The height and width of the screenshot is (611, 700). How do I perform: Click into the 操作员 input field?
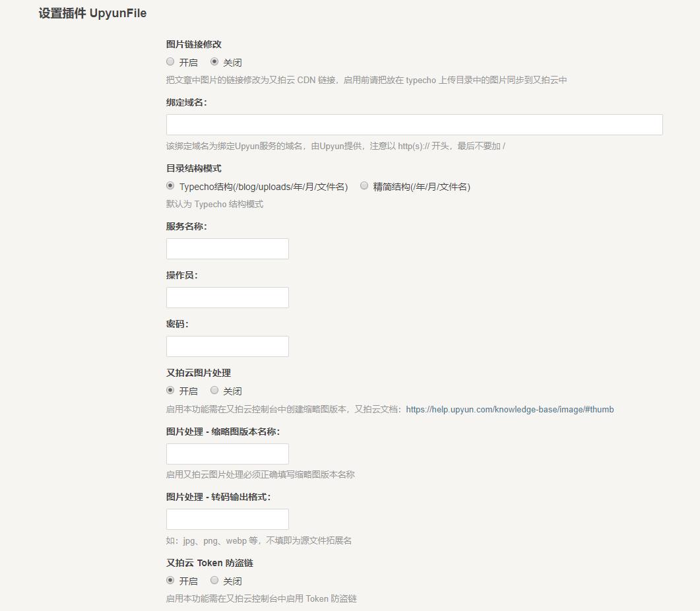[227, 298]
